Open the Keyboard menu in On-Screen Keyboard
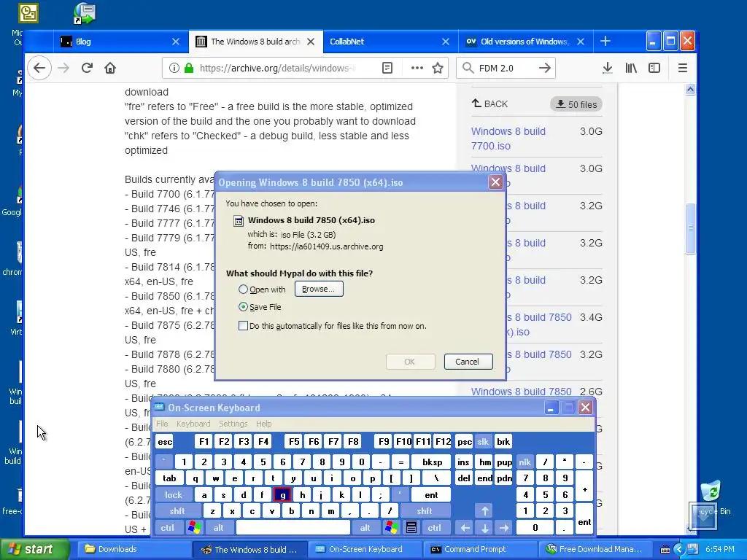The image size is (747, 560). [x=193, y=424]
